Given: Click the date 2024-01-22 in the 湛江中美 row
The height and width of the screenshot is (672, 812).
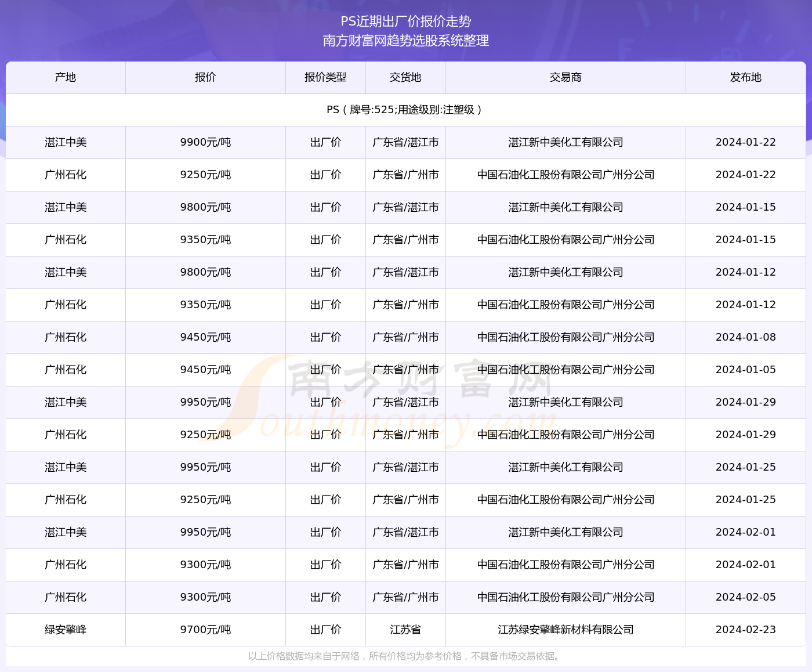Looking at the screenshot, I should [745, 142].
